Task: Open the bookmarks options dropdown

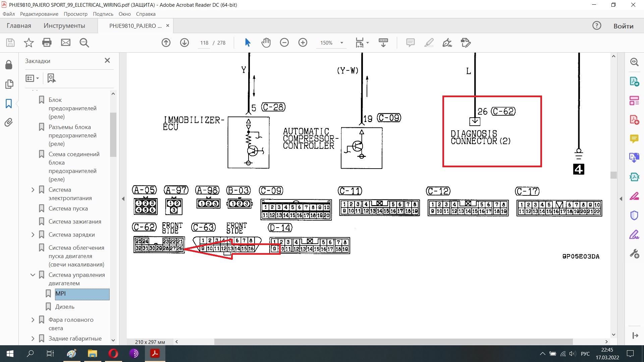Action: point(32,78)
